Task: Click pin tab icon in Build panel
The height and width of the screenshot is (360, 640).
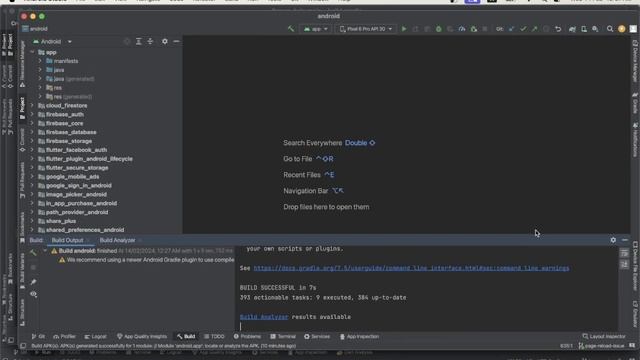Action: (33, 282)
